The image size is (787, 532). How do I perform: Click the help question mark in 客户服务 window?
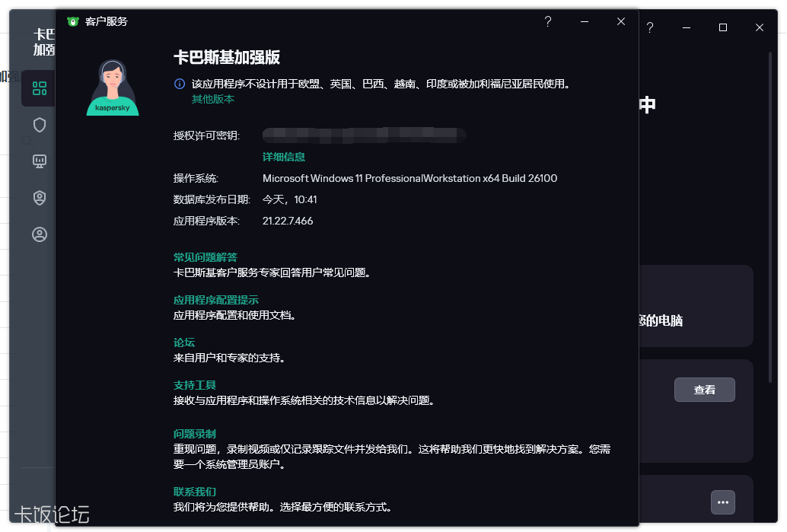click(x=547, y=21)
